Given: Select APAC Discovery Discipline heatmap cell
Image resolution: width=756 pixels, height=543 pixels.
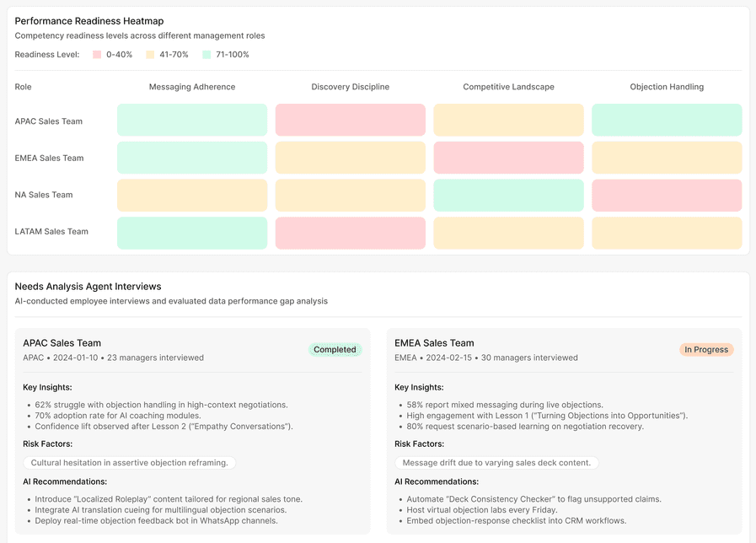Looking at the screenshot, I should click(350, 120).
